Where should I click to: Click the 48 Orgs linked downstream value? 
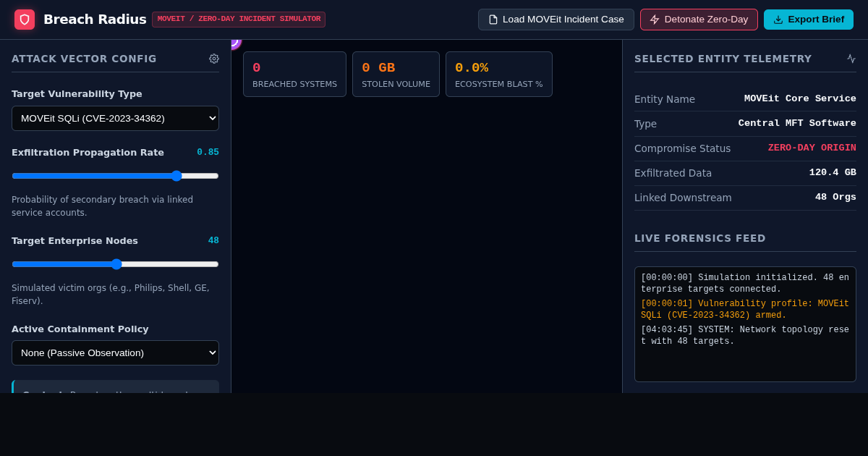835,197
